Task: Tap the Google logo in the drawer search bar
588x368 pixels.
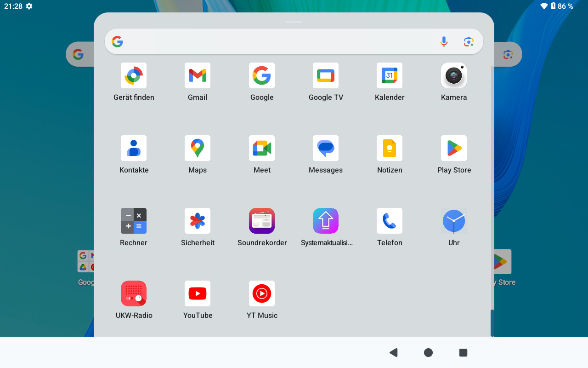Action: point(118,42)
